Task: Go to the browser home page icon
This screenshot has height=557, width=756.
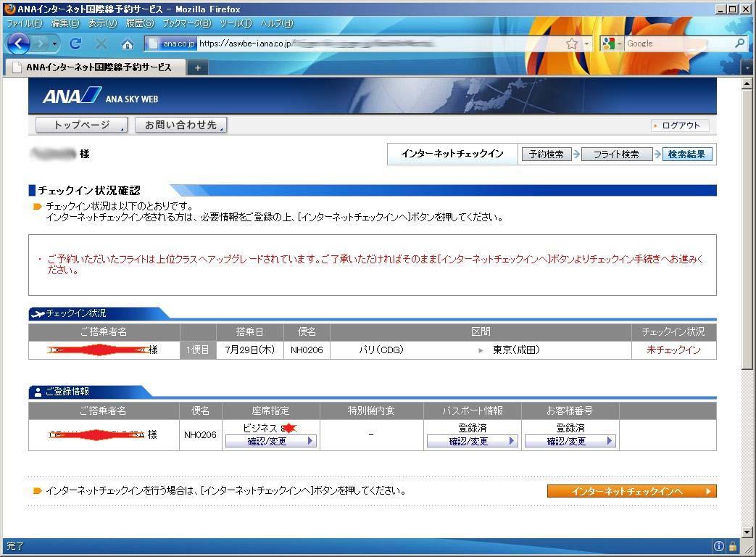Action: (x=128, y=44)
